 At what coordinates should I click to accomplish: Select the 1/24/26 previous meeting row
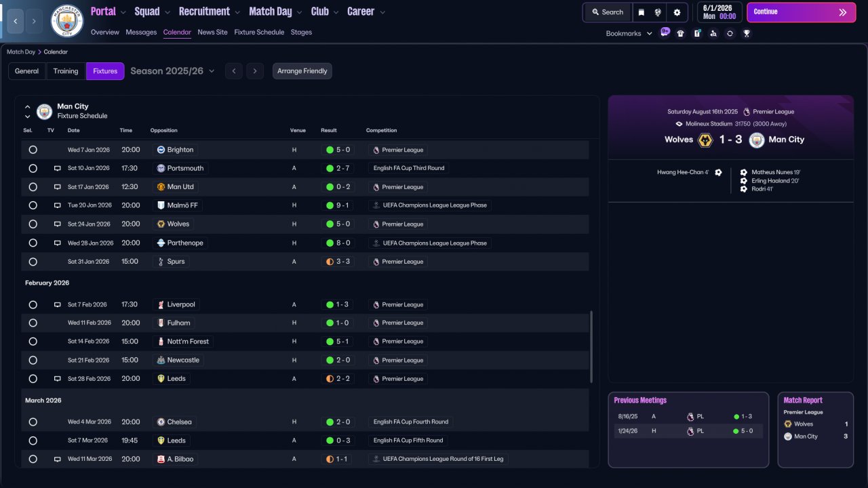(688, 431)
